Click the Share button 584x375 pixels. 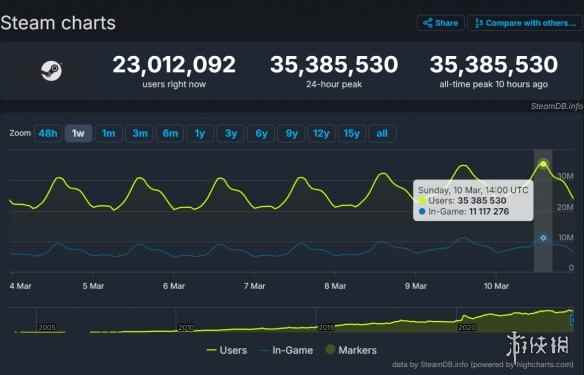pyautogui.click(x=441, y=23)
